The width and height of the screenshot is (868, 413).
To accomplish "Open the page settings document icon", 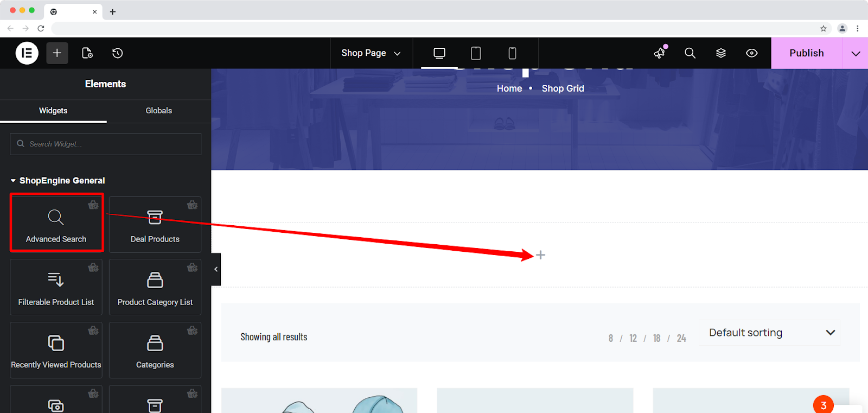I will [87, 53].
